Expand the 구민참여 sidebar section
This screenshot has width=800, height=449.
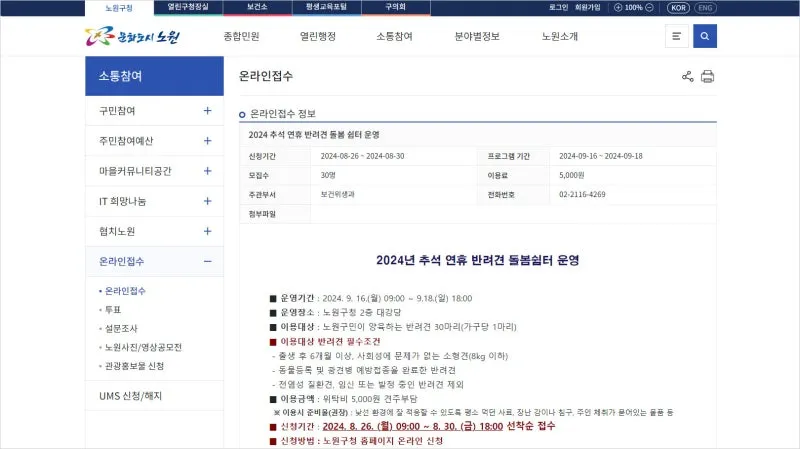[x=207, y=111]
